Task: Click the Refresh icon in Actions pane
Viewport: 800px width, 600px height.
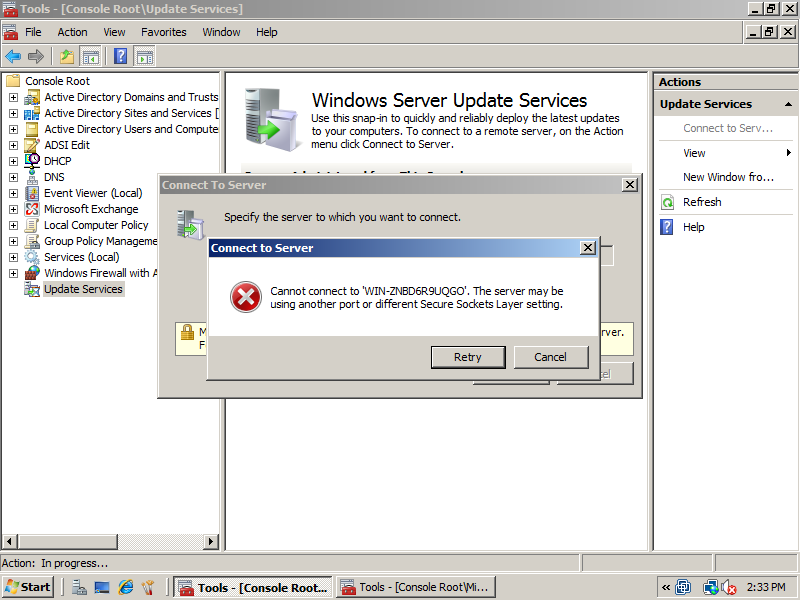Action: click(668, 202)
